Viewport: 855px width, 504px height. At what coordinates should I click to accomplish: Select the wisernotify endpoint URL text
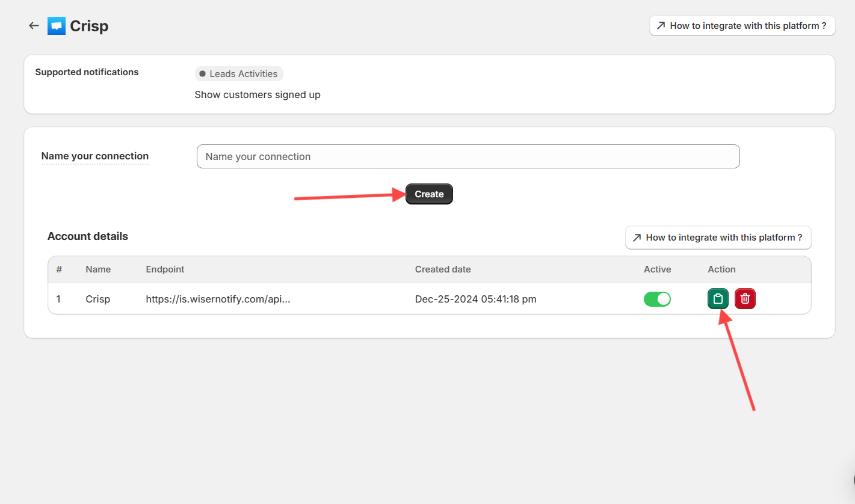click(218, 299)
